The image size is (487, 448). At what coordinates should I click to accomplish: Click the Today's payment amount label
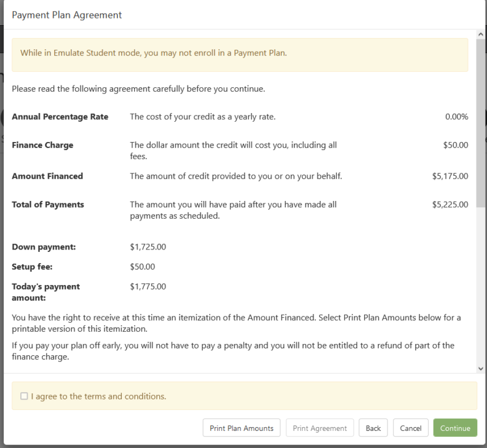46,291
